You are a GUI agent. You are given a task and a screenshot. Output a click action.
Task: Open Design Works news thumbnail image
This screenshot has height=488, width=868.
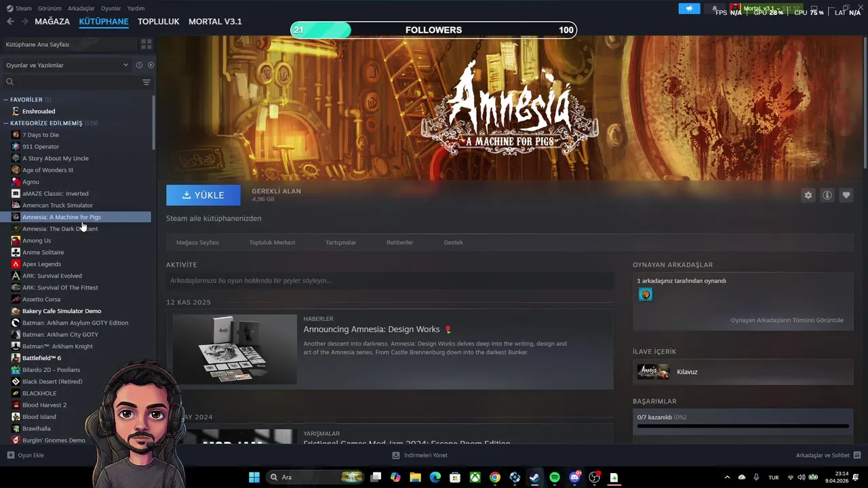[x=235, y=349]
